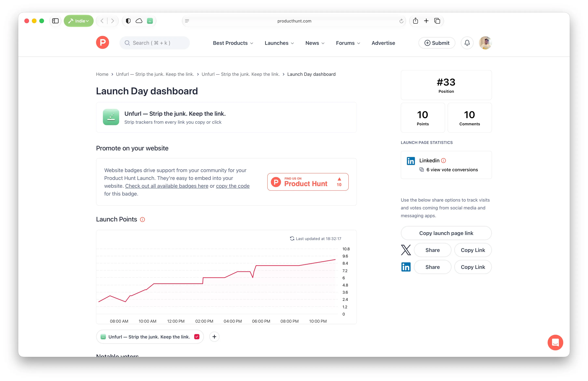Screen dimensions: 588x381
Task: Click the LinkedIn icon in statistics card
Action: (411, 161)
